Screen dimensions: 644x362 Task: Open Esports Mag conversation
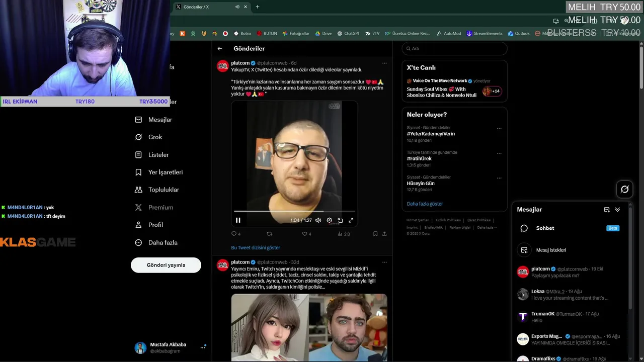pyautogui.click(x=570, y=339)
